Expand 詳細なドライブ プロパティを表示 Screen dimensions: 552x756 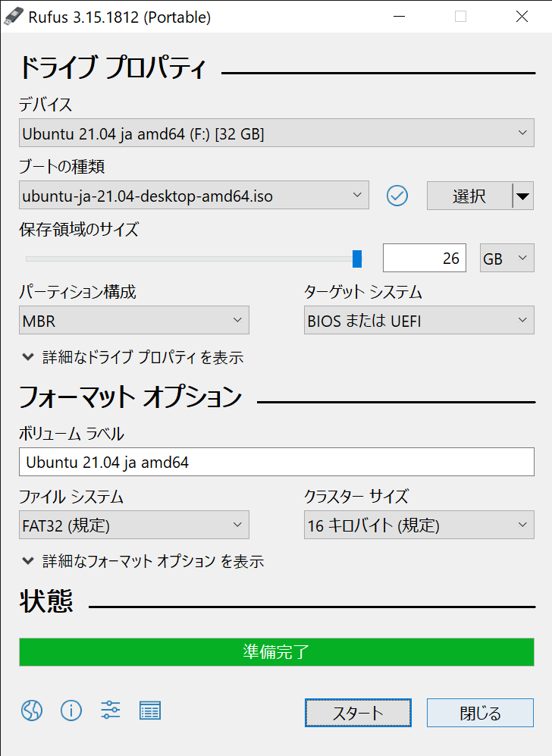click(133, 357)
